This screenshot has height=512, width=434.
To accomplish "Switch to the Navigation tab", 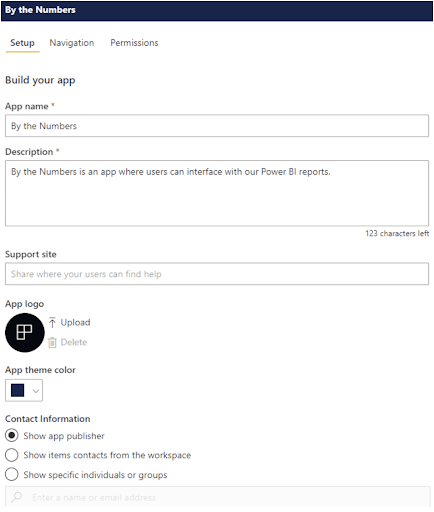I will 72,43.
